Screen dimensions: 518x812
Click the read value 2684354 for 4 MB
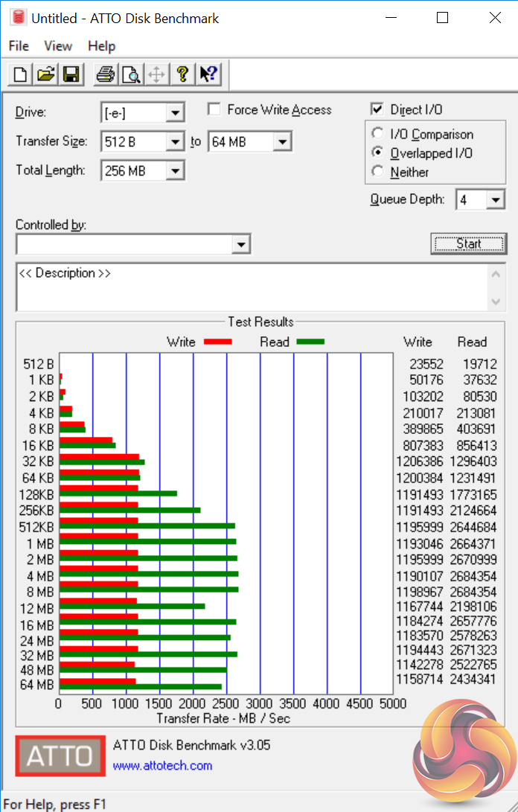tap(473, 576)
